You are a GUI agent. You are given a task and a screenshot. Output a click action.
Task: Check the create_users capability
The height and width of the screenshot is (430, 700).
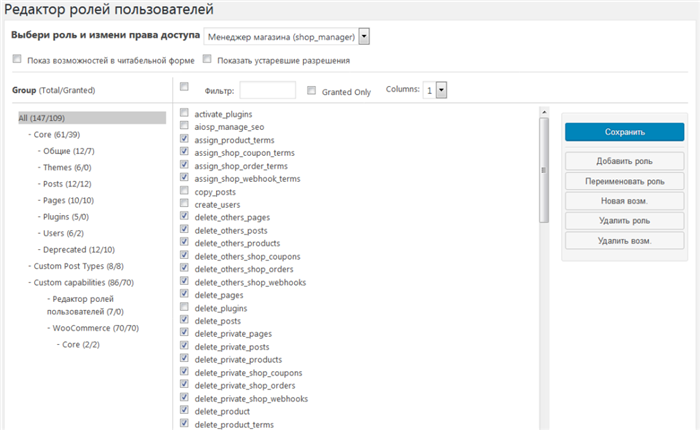click(184, 203)
